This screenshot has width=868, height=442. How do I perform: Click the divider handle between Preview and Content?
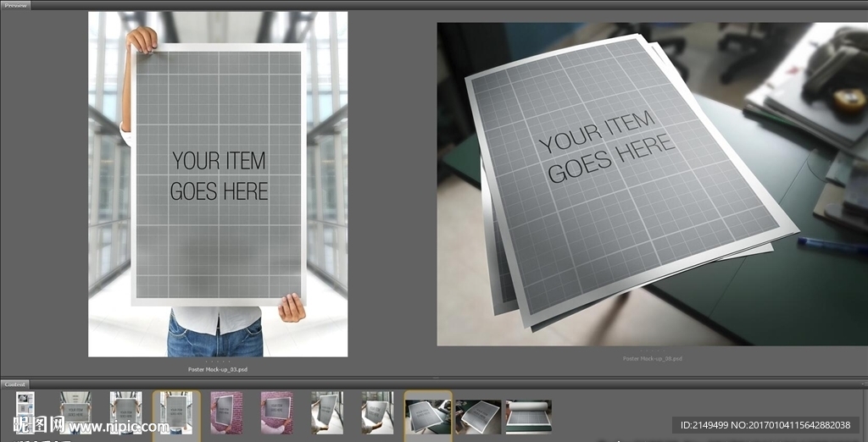(x=434, y=377)
